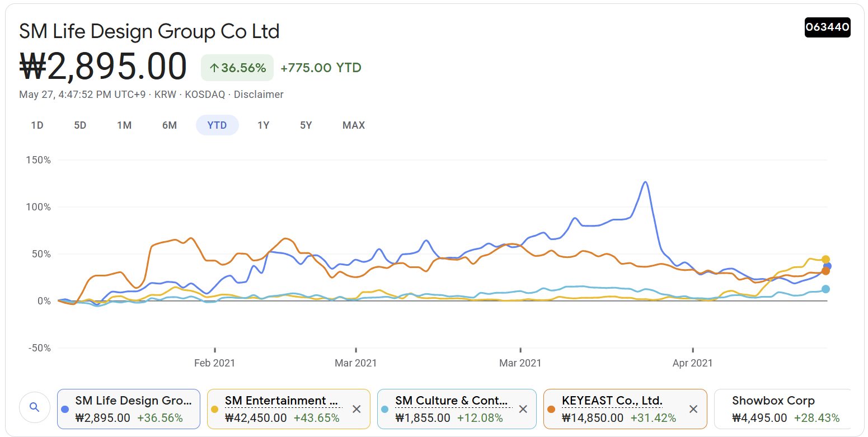Switch chart to 1D range
Screen dimensions: 868x437
coord(37,125)
